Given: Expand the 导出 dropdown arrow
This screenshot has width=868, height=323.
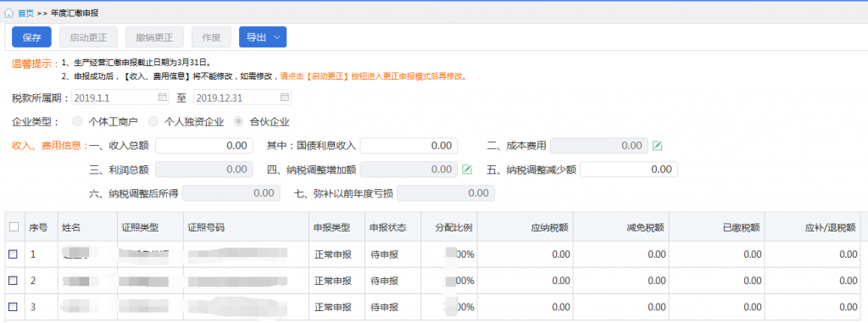Looking at the screenshot, I should point(277,37).
